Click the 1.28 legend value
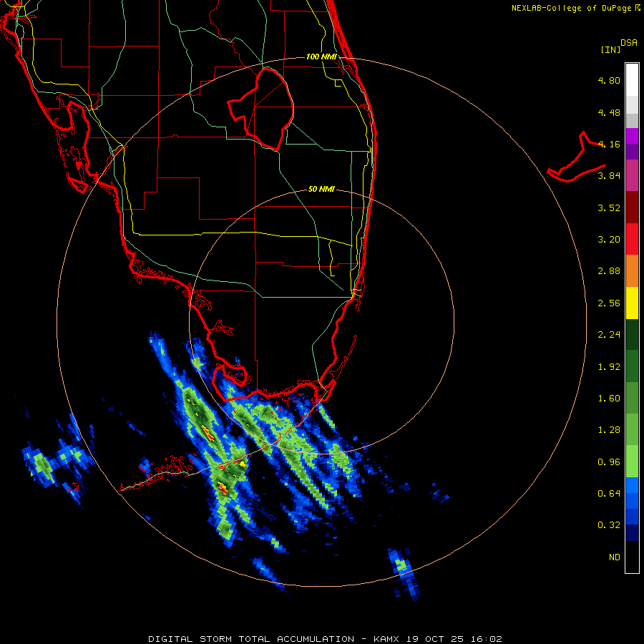 coord(609,430)
